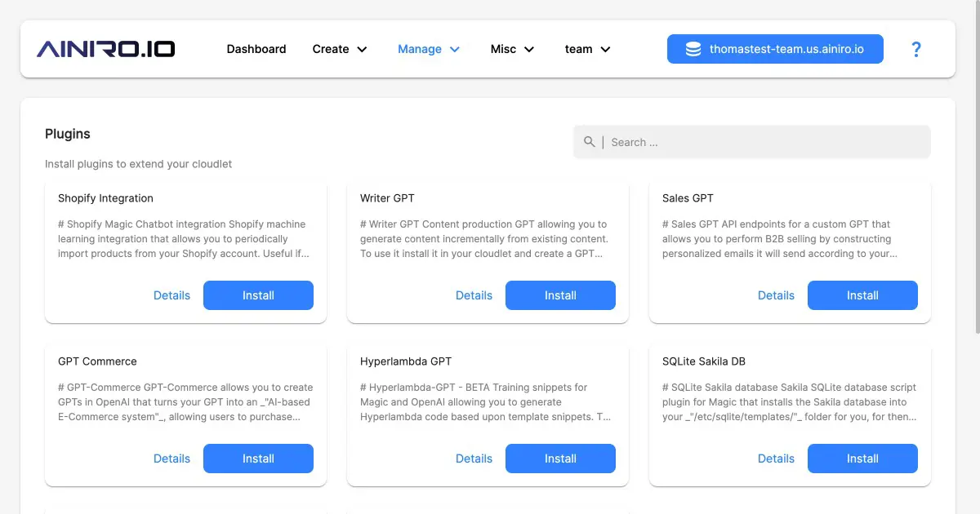View Details of Writer GPT

tap(474, 295)
